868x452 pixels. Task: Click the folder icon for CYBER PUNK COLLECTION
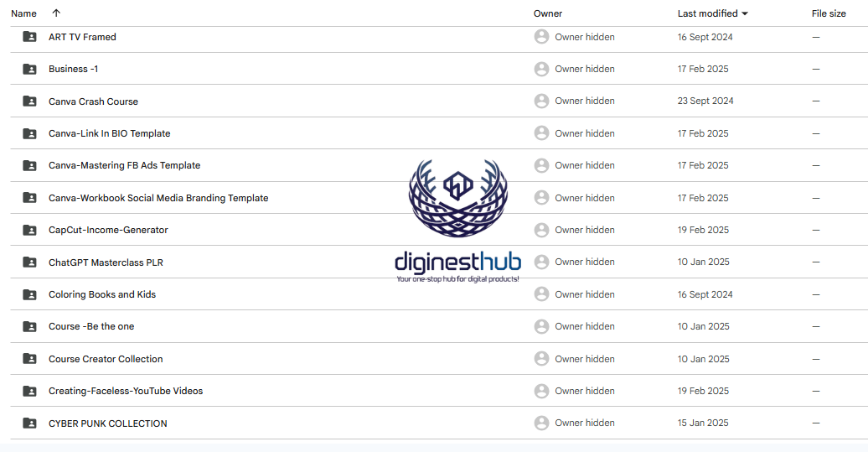29,423
